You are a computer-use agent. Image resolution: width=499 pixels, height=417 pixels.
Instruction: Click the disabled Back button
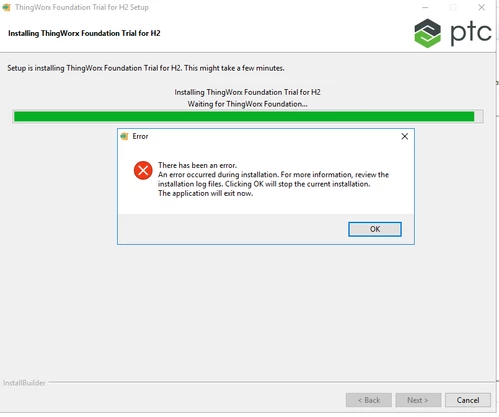(369, 400)
